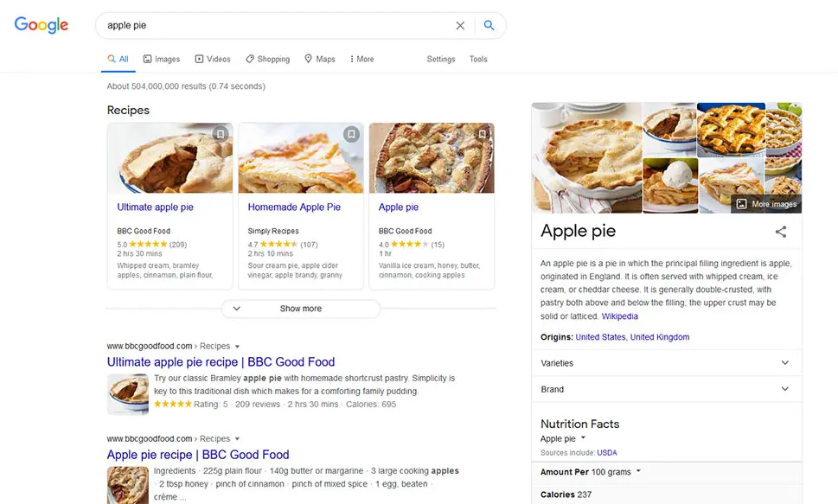
Task: Bookmark the Ultimate apple pie recipe card
Action: click(x=221, y=134)
